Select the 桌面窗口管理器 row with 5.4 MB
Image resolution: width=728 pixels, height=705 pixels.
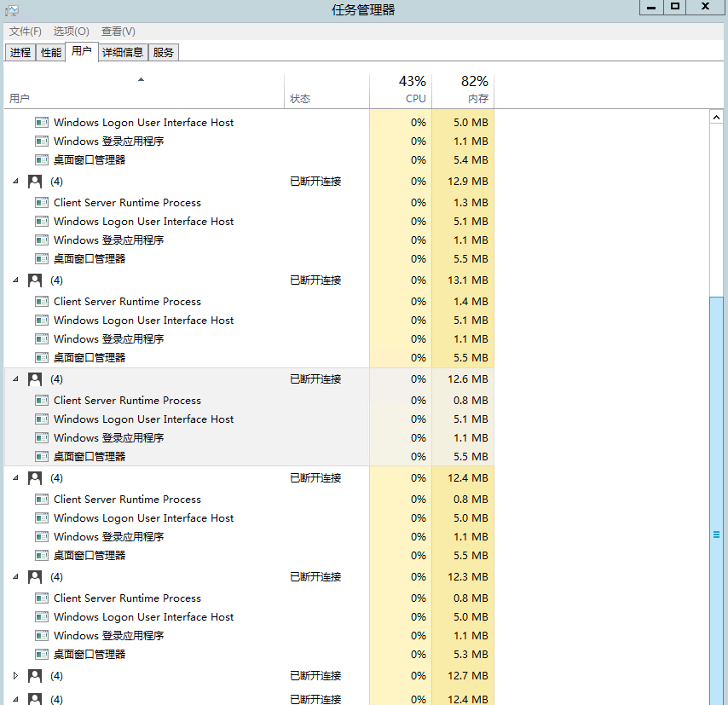(249, 159)
